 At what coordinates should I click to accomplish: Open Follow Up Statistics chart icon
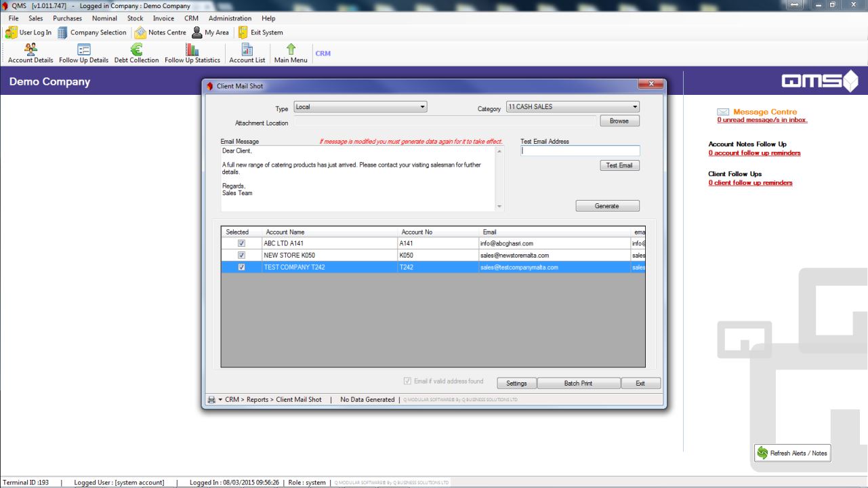(192, 54)
